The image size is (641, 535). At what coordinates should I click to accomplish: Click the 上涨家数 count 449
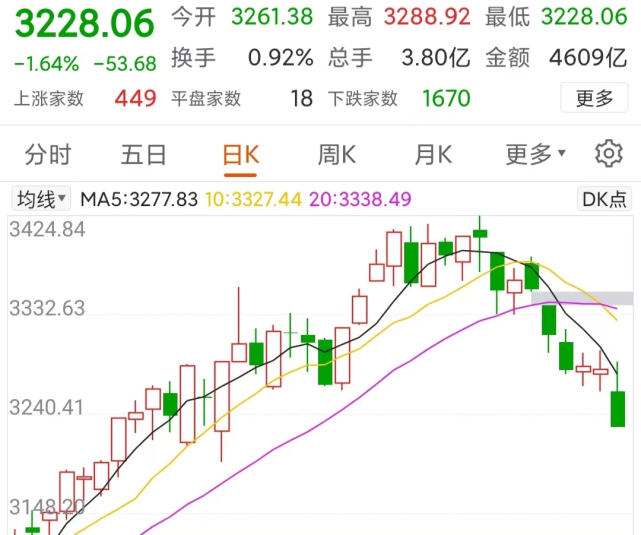(x=135, y=98)
